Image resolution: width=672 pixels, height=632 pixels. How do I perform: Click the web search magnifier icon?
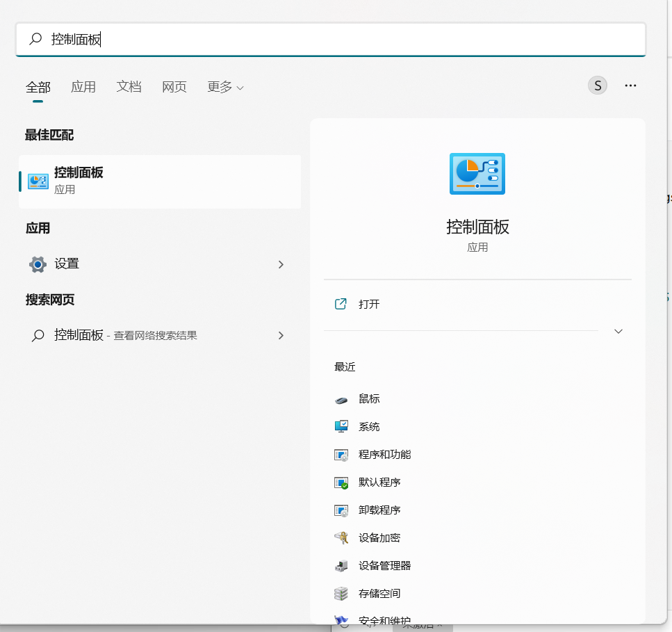pyautogui.click(x=38, y=335)
